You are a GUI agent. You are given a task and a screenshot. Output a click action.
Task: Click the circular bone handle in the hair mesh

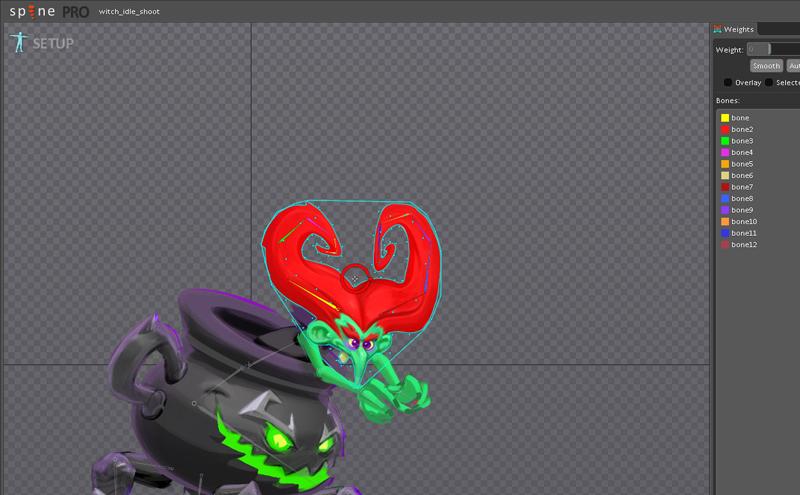(x=355, y=277)
